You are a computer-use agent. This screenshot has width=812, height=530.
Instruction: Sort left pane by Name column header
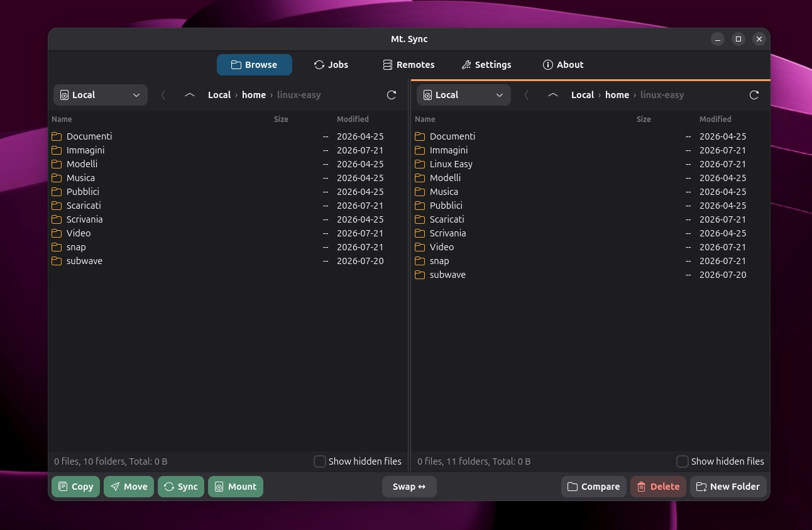pos(62,119)
